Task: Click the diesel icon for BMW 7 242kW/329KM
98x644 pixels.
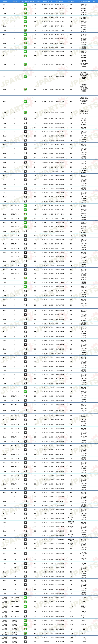Action: tap(25, 544)
